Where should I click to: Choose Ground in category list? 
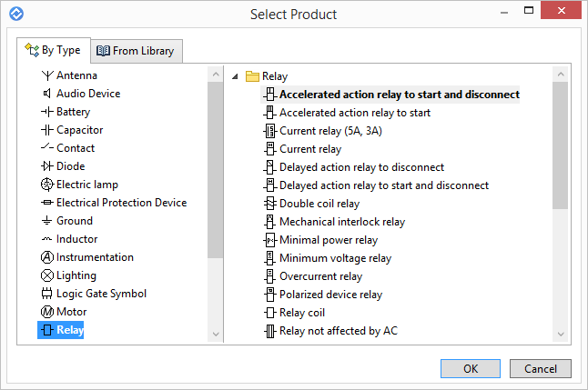[x=74, y=221]
